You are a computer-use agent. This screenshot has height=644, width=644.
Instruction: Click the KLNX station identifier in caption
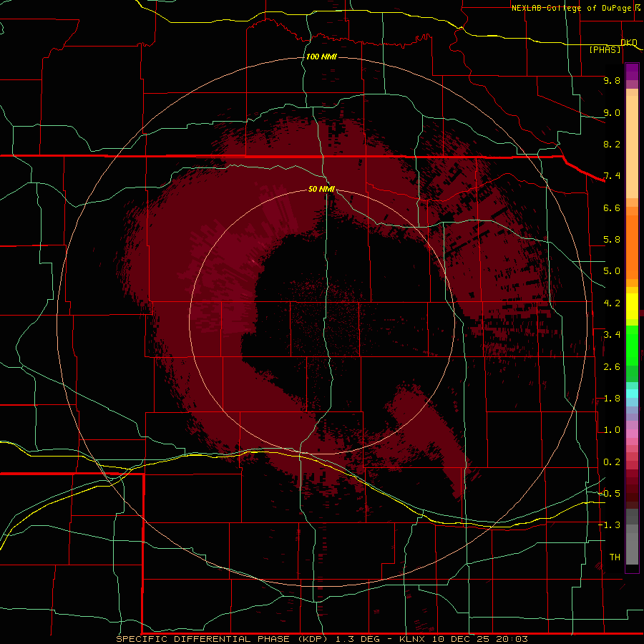[x=413, y=639]
